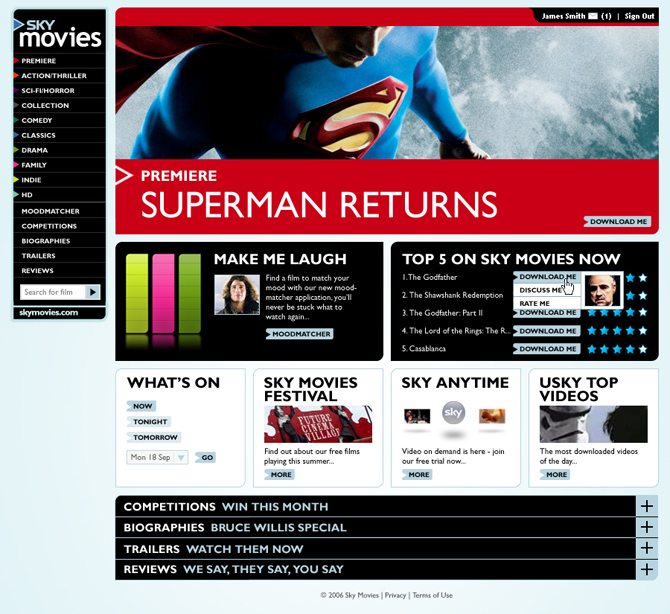Click the Sky Movies logo
The width and height of the screenshot is (670, 614).
(60, 32)
